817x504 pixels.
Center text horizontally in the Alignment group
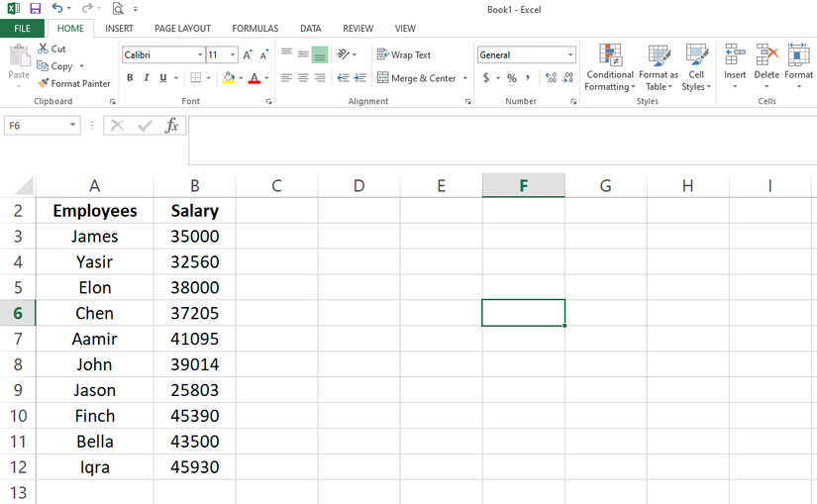click(x=303, y=77)
